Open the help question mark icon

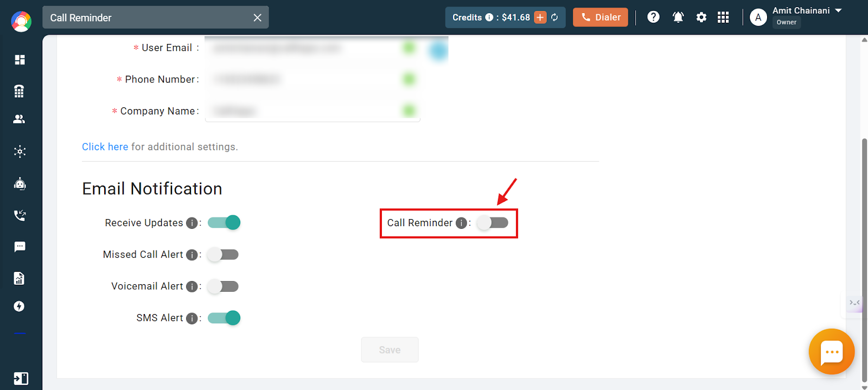point(654,17)
